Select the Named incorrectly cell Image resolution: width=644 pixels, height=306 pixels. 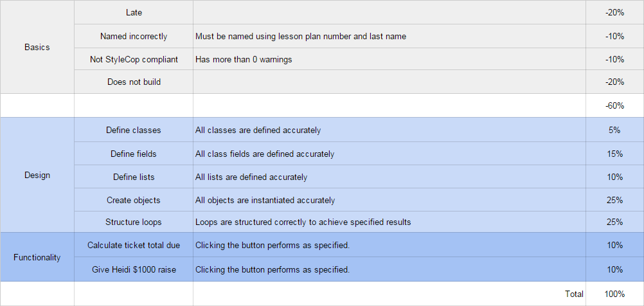point(134,37)
